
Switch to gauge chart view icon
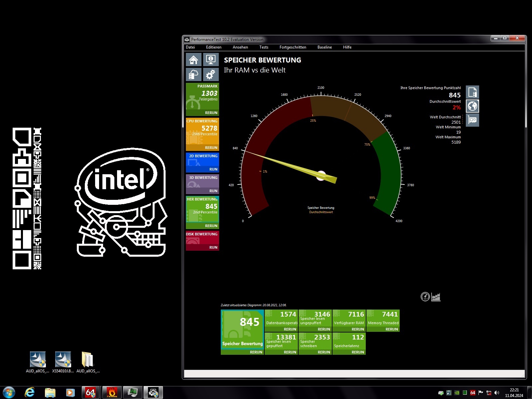(x=425, y=297)
